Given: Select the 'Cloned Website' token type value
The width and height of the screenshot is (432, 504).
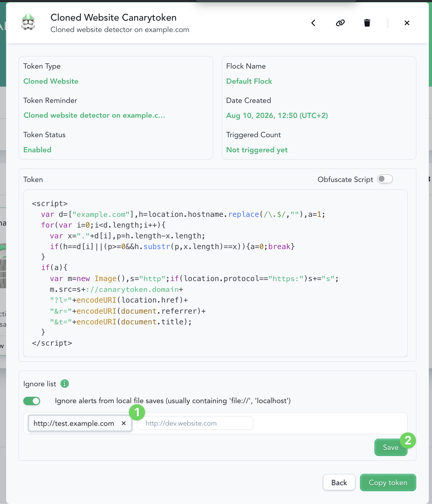Looking at the screenshot, I should click(51, 81).
